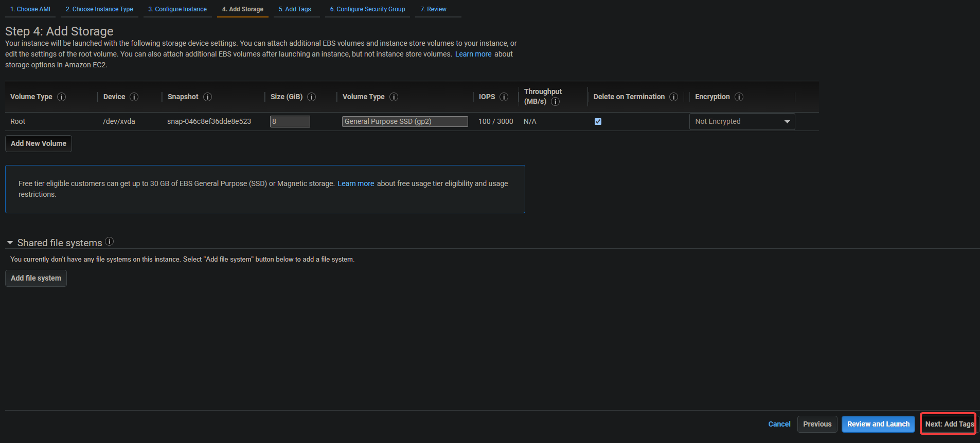980x443 pixels.
Task: Go to 3. Configure Instance tab
Action: 177,9
